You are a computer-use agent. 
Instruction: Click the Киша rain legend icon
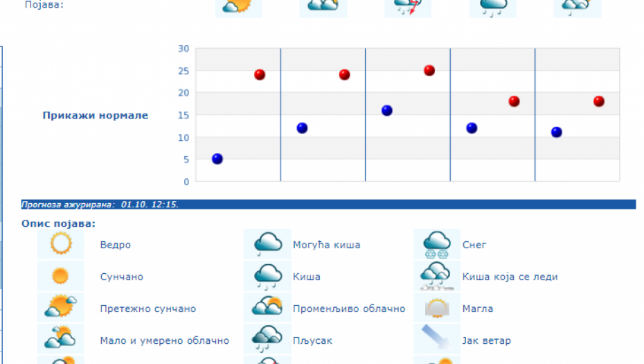tap(267, 276)
